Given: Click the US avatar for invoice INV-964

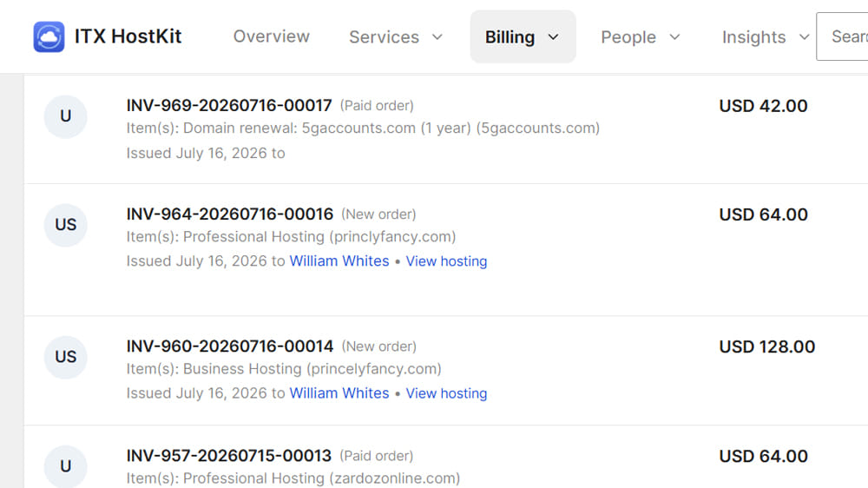Looking at the screenshot, I should 65,225.
